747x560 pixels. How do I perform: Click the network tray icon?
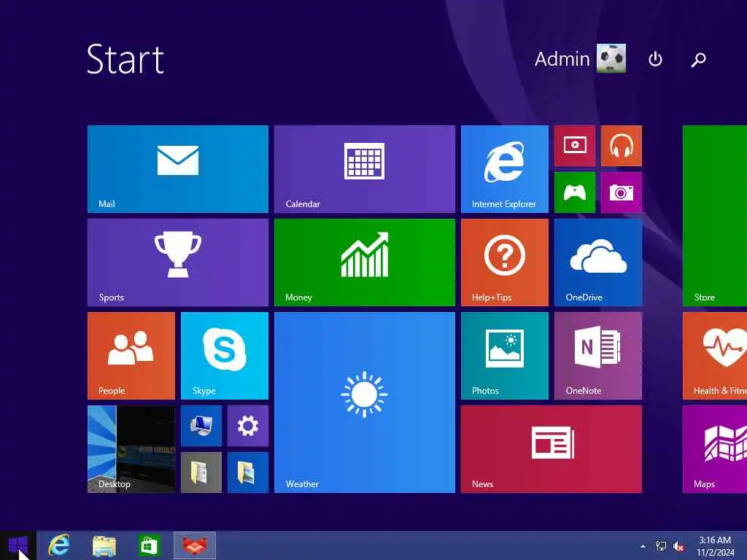point(661,546)
